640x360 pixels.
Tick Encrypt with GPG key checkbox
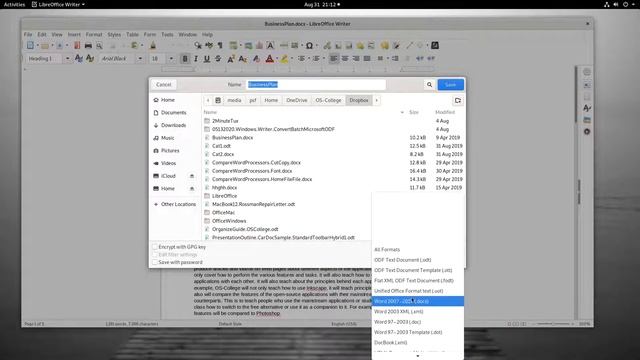tap(155, 247)
